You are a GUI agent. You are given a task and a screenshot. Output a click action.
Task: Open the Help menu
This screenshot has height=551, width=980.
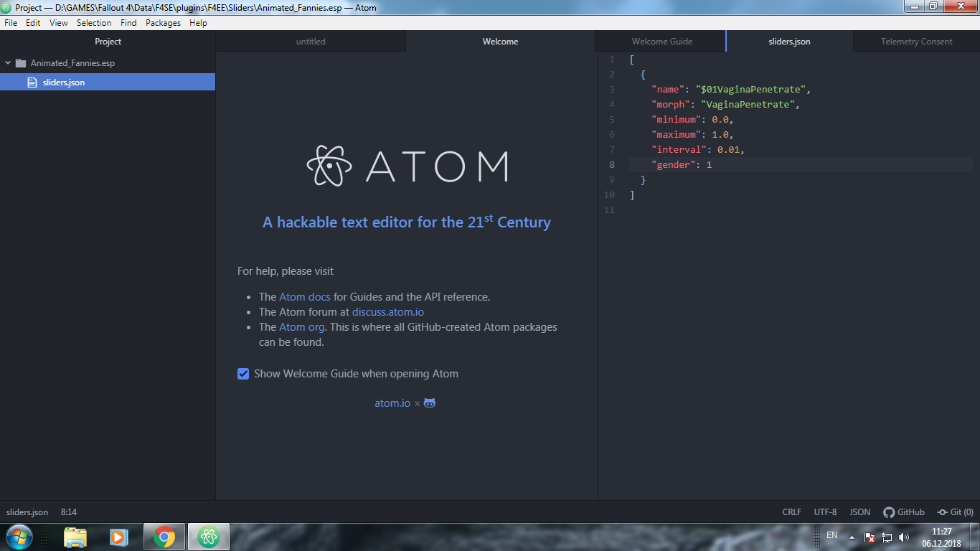198,23
